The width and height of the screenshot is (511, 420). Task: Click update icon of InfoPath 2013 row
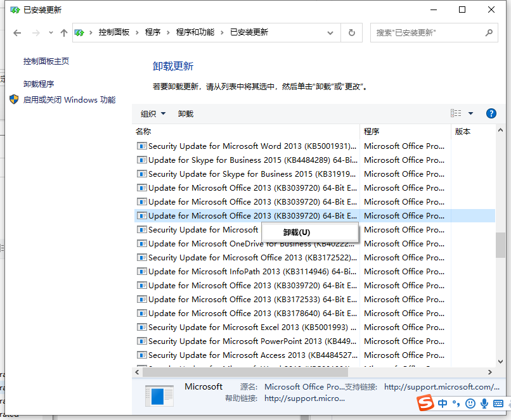point(141,272)
